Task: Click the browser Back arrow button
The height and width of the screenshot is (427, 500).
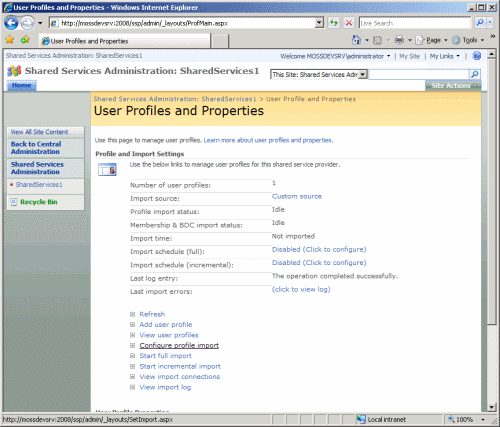Action: coord(11,23)
